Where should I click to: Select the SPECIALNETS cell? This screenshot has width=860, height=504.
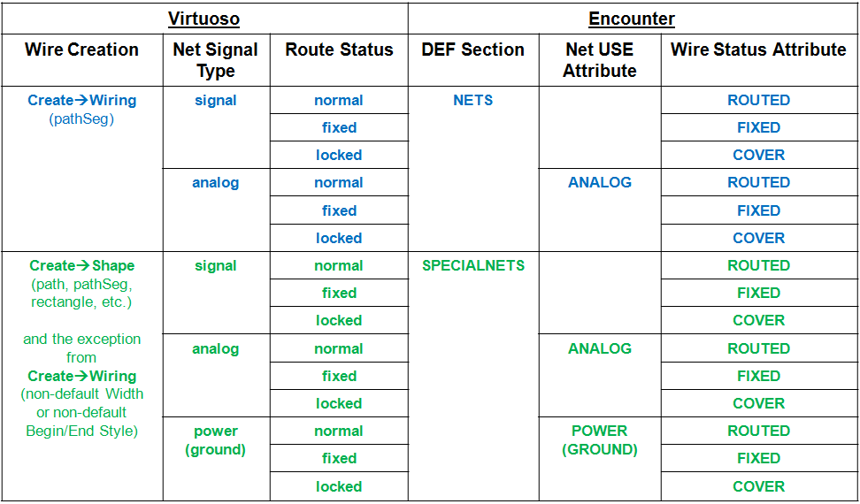pyautogui.click(x=473, y=265)
